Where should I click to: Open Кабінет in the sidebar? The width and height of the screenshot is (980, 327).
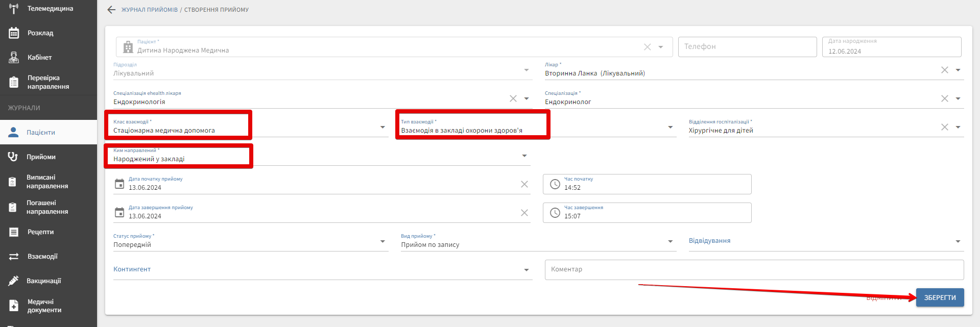click(x=49, y=58)
